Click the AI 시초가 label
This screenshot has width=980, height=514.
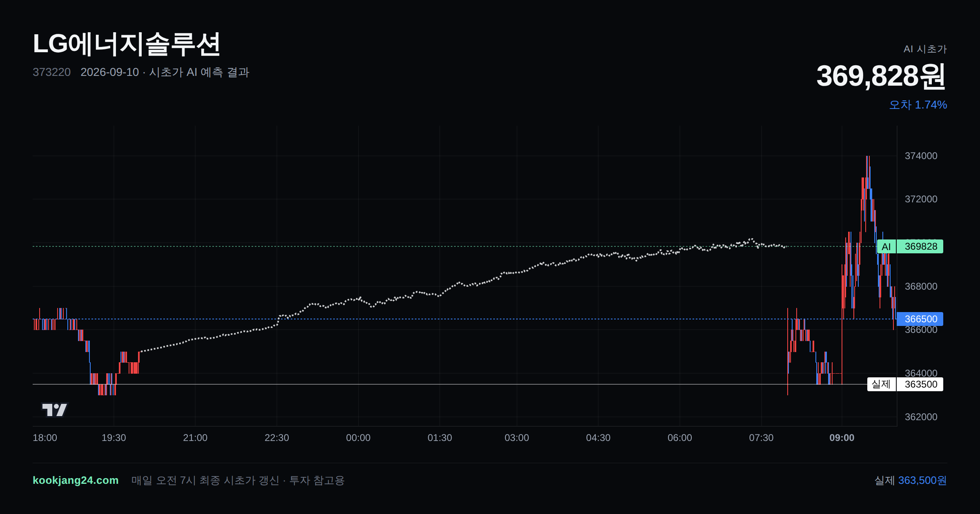click(x=925, y=49)
